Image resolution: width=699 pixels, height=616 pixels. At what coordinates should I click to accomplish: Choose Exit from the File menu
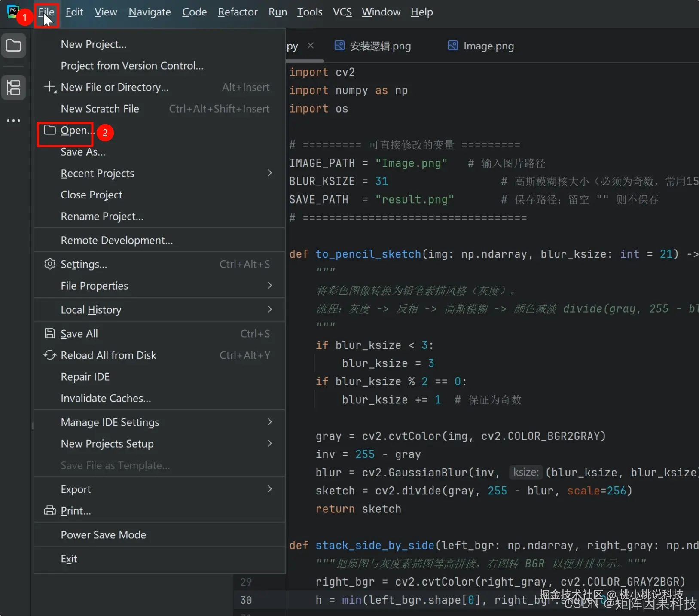(160, 559)
